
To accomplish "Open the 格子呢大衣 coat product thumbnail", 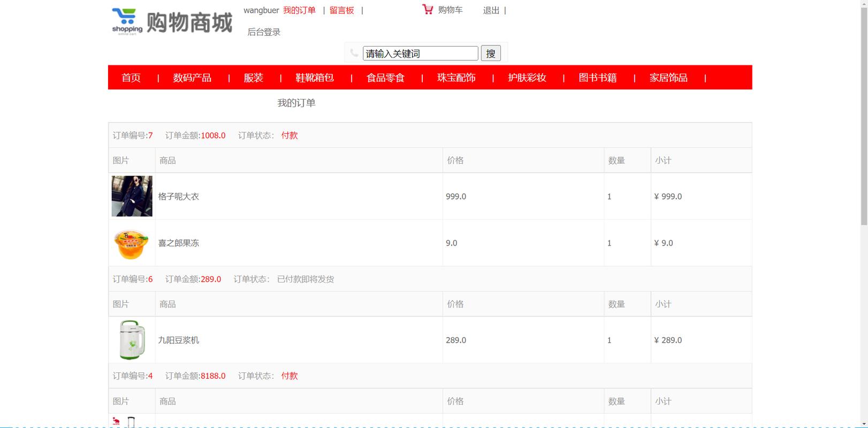I will pyautogui.click(x=132, y=196).
